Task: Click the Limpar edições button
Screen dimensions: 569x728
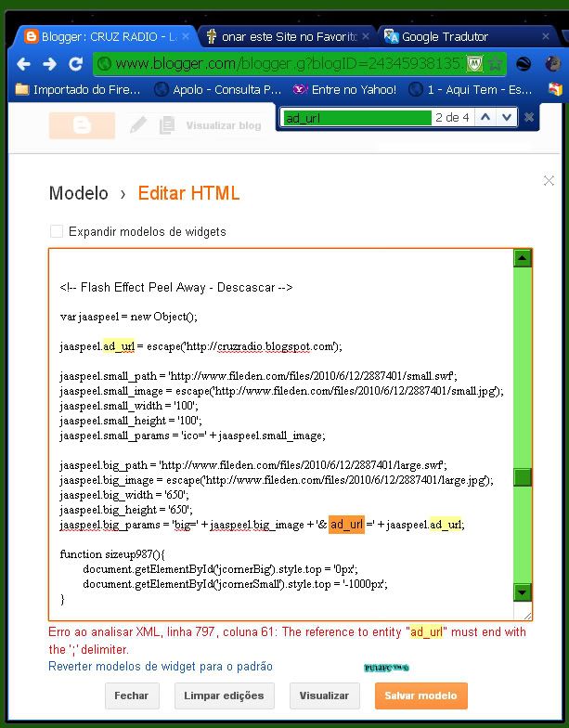Action: (224, 695)
